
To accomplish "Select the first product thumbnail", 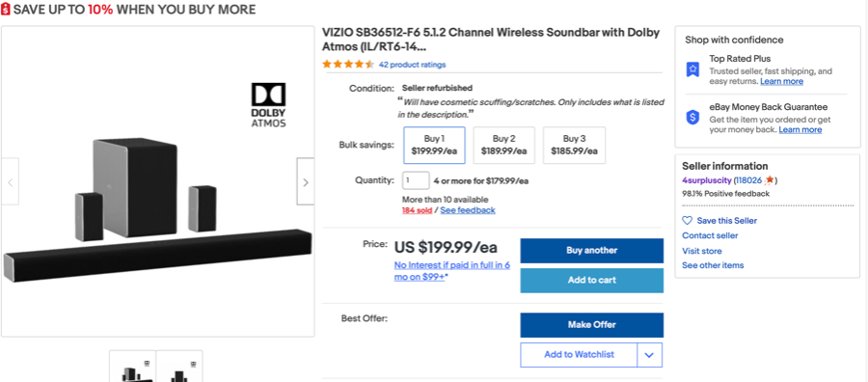I will [132, 366].
